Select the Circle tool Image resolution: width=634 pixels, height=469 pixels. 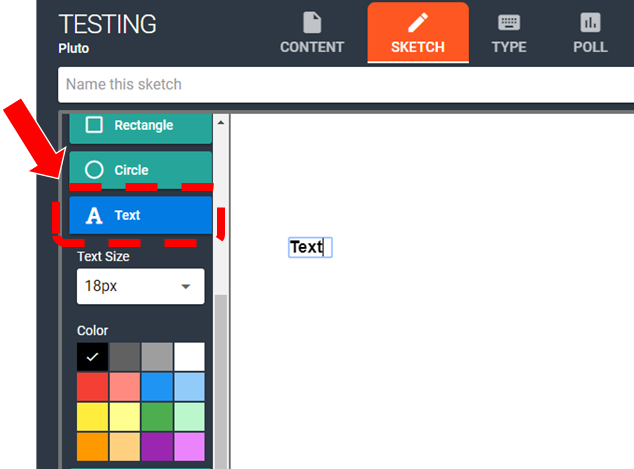[141, 170]
